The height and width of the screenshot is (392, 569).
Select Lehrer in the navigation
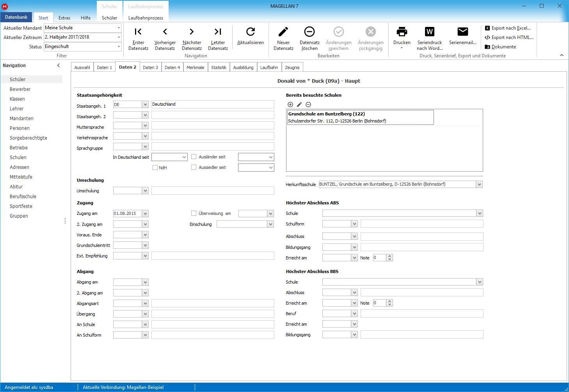click(x=17, y=109)
